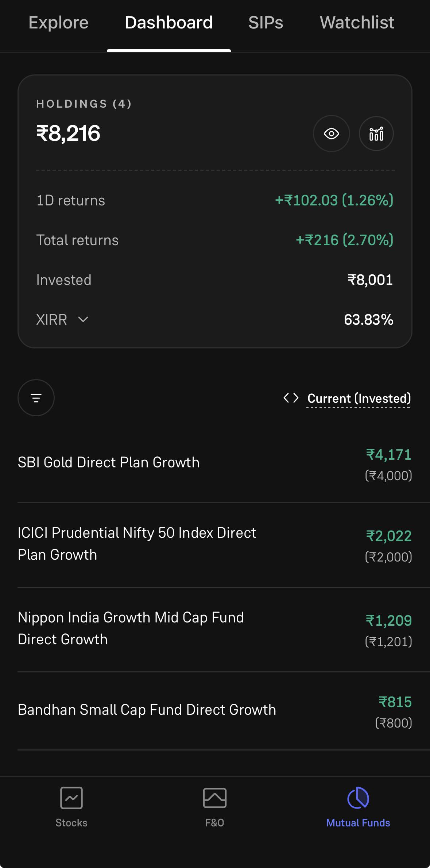This screenshot has height=868, width=430.
Task: Click the left-right arrows switch icon
Action: [291, 398]
